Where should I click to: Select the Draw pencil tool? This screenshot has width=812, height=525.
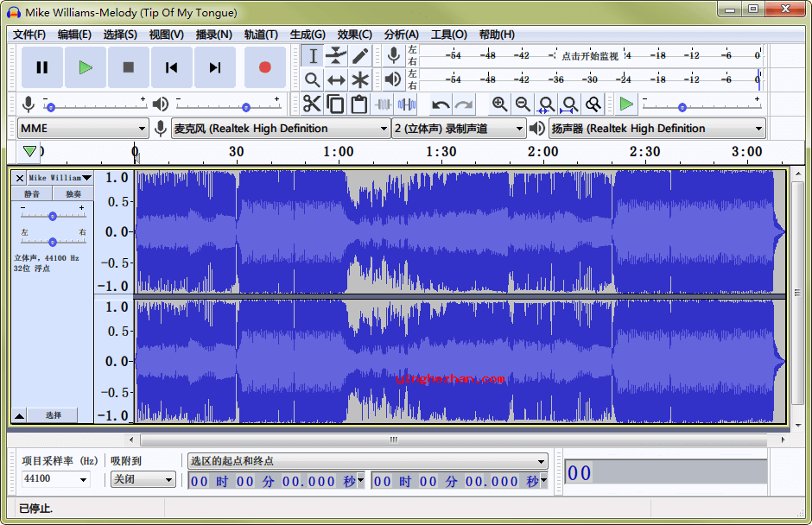[x=360, y=56]
